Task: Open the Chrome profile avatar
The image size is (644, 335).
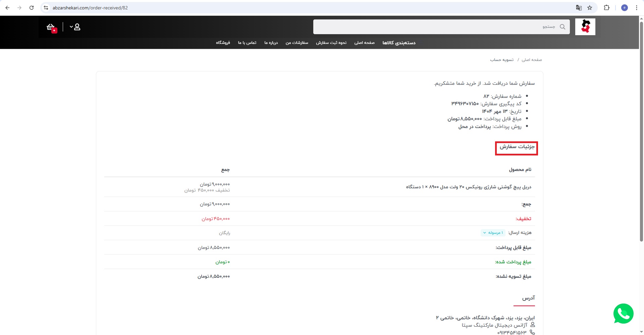Action: pyautogui.click(x=624, y=8)
